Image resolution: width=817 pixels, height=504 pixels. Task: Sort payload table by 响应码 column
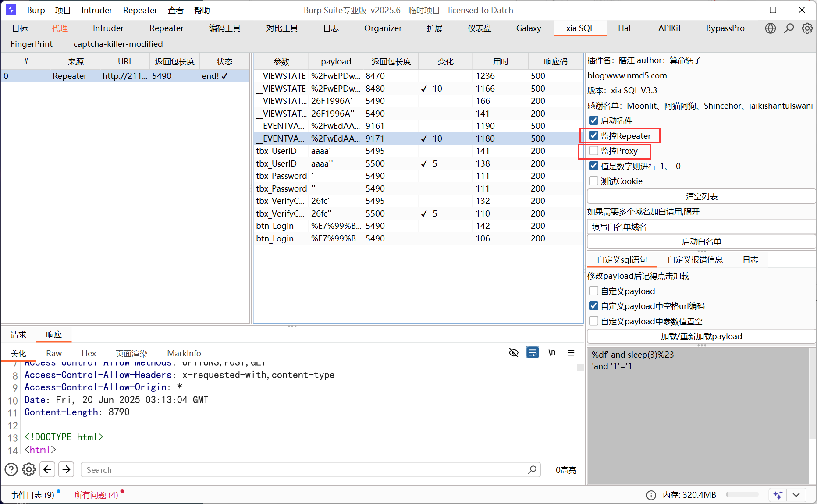click(555, 62)
